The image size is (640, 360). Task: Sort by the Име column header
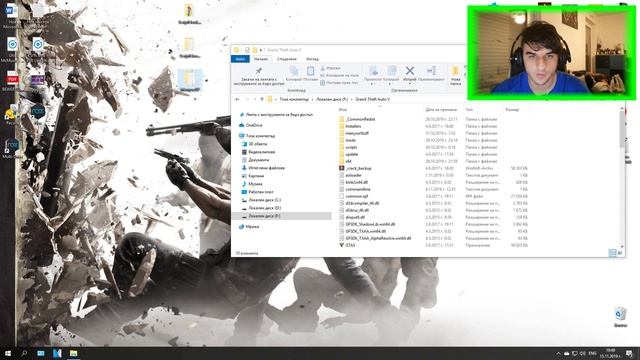click(342, 109)
